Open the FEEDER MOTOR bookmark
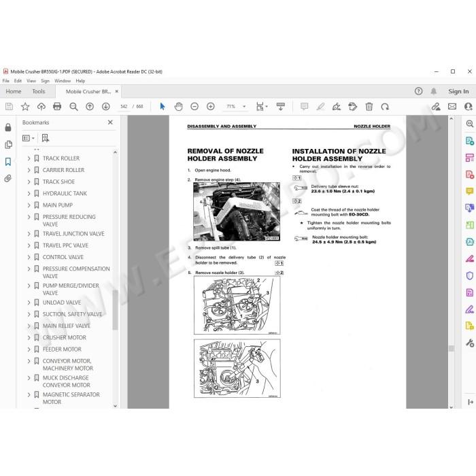 click(62, 350)
